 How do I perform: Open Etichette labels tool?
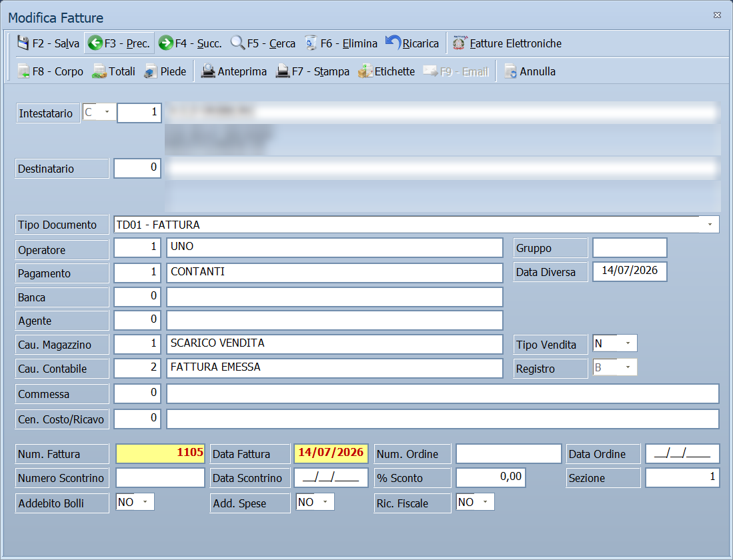coord(386,71)
